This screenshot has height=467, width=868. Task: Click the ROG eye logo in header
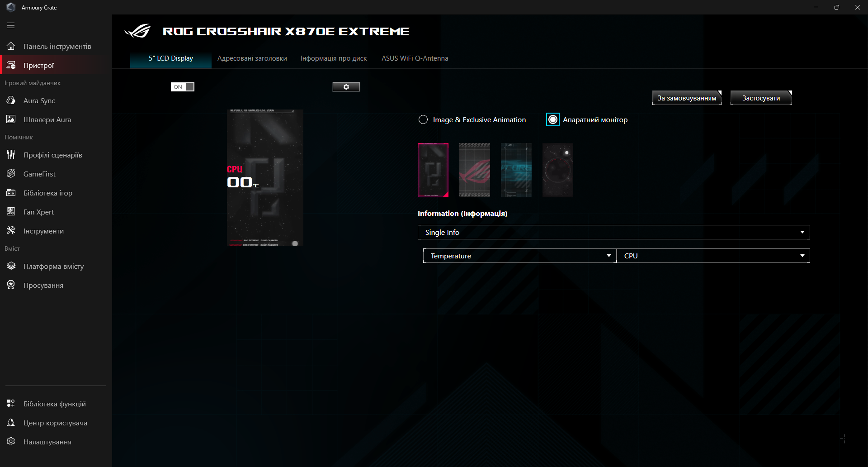(x=137, y=31)
